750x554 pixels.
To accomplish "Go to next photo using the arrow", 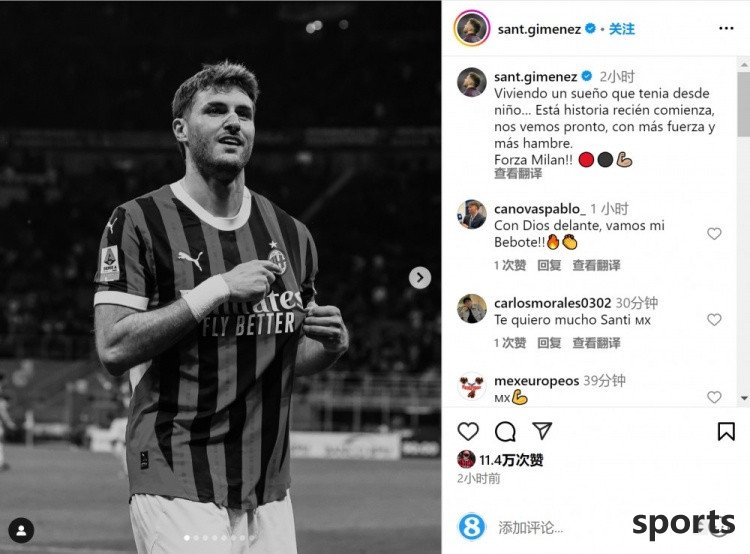I will tap(420, 277).
